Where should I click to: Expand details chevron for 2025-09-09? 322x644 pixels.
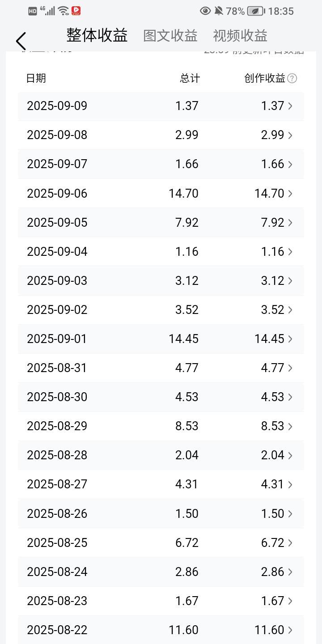(290, 106)
